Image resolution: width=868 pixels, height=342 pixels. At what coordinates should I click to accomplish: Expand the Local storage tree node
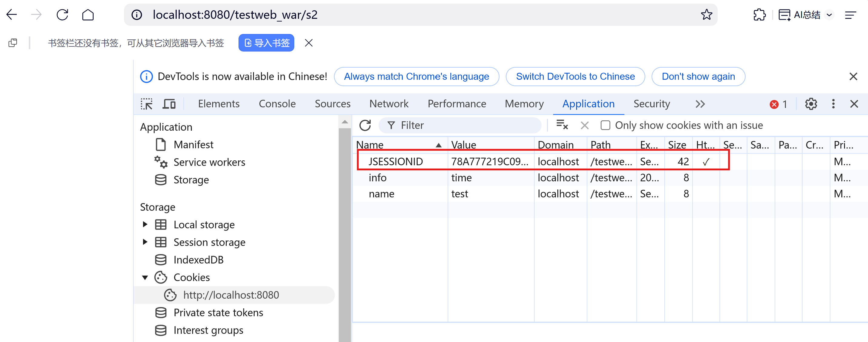tap(145, 224)
